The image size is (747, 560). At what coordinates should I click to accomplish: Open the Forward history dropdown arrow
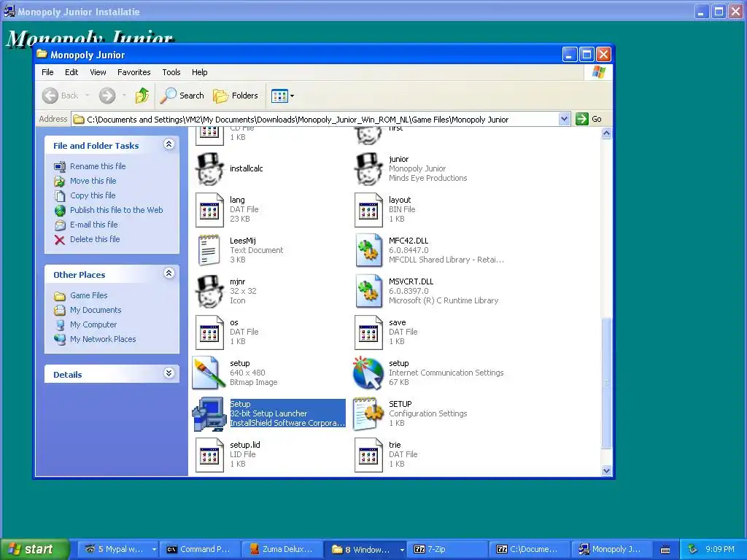[124, 96]
